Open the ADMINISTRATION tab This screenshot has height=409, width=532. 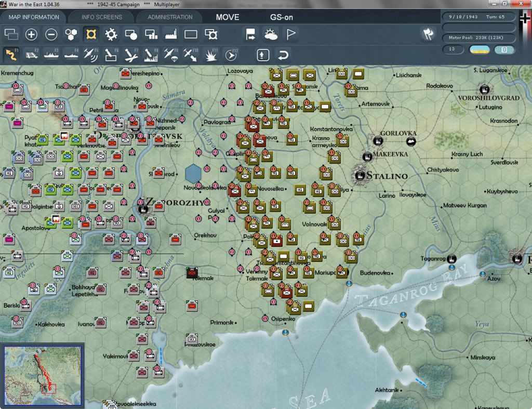click(170, 17)
